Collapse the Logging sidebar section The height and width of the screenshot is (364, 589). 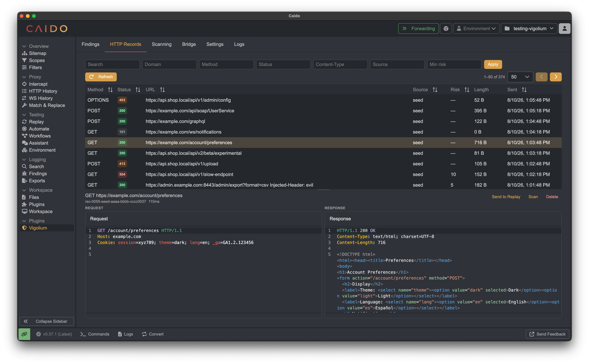coord(34,160)
